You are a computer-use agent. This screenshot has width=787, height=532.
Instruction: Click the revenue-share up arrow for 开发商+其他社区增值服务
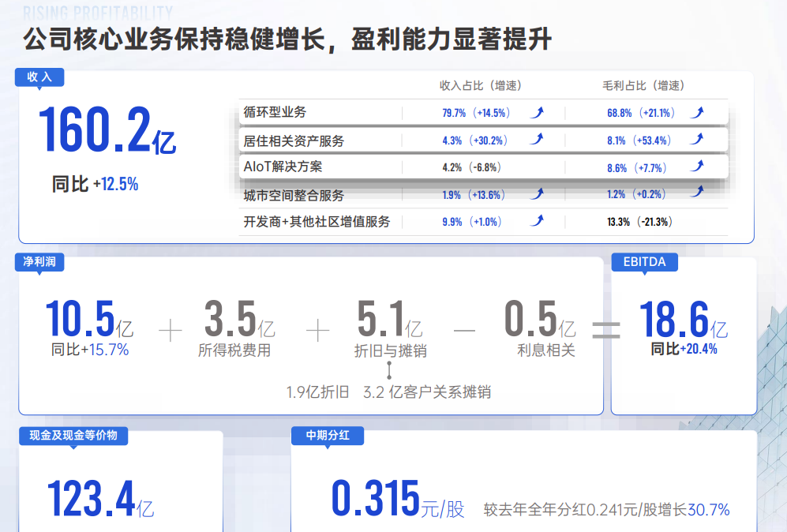coord(537,221)
